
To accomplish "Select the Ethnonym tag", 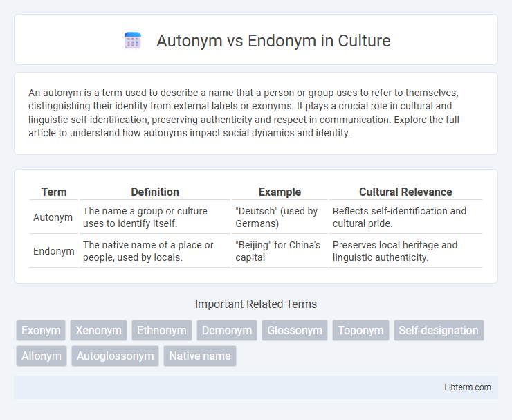I will pos(162,330).
